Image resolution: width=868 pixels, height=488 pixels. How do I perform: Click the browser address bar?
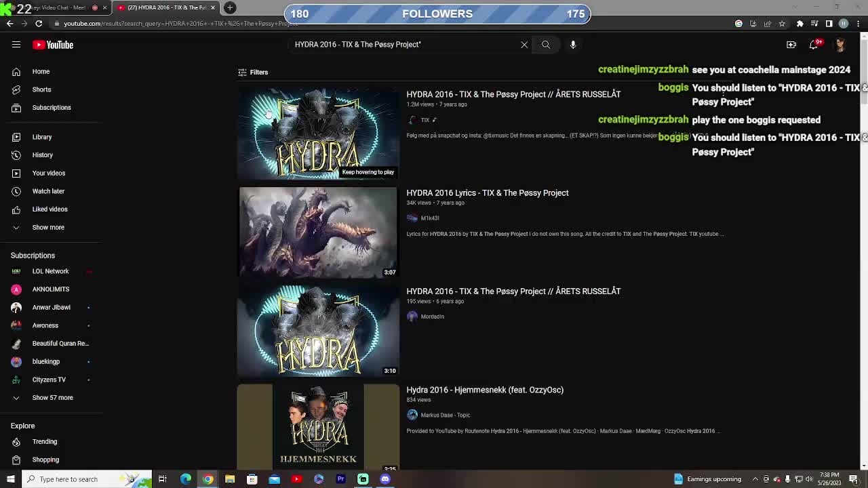pos(393,24)
